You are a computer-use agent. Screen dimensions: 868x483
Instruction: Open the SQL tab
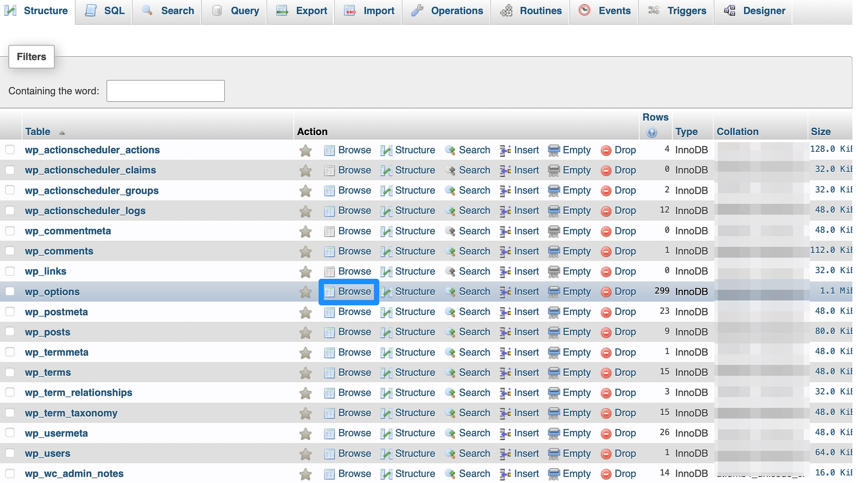coord(112,11)
